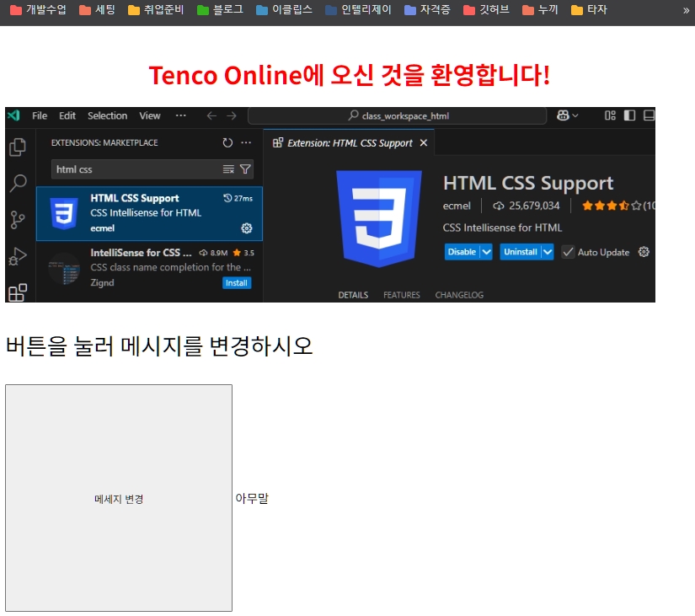695x616 pixels.
Task: Expand the bookmarks bar overflow chevron
Action: 686,10
